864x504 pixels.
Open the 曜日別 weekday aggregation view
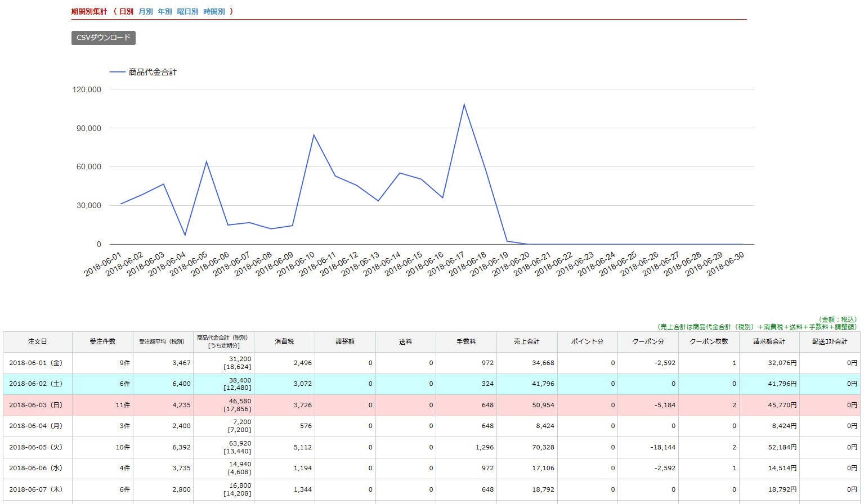(187, 11)
